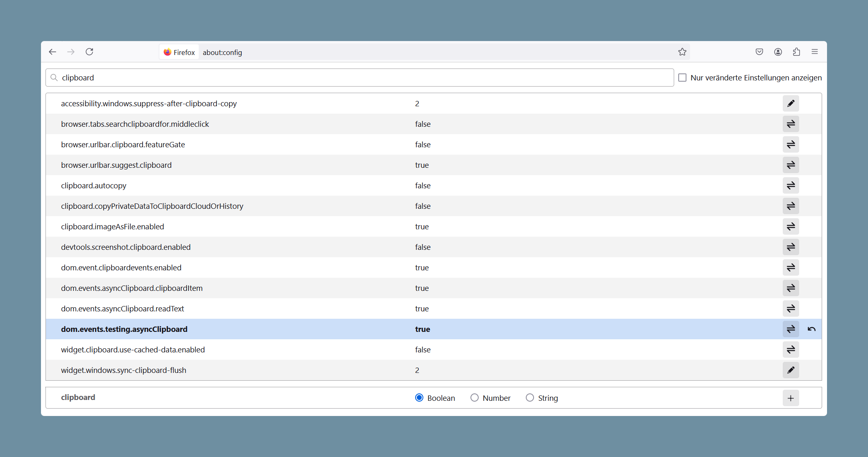Image resolution: width=868 pixels, height=457 pixels.
Task: Select the Boolean radio button
Action: pyautogui.click(x=419, y=398)
